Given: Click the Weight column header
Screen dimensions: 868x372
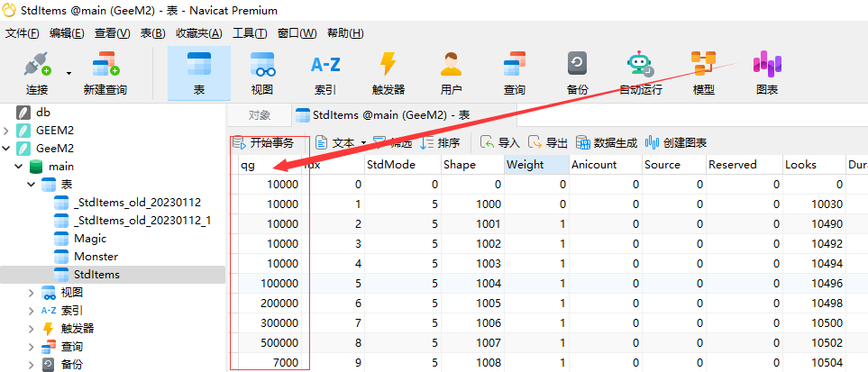Looking at the screenshot, I should tap(525, 165).
